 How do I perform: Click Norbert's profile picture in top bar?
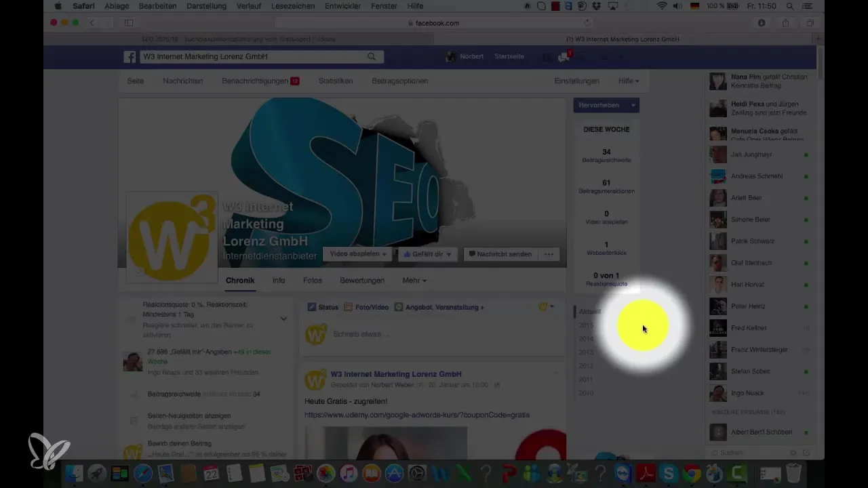pos(451,57)
